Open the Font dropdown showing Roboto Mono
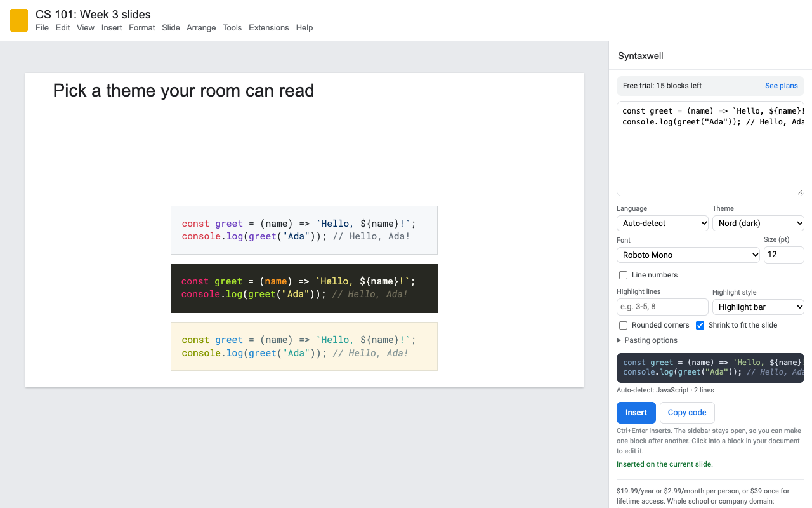This screenshot has height=508, width=812. click(x=688, y=255)
